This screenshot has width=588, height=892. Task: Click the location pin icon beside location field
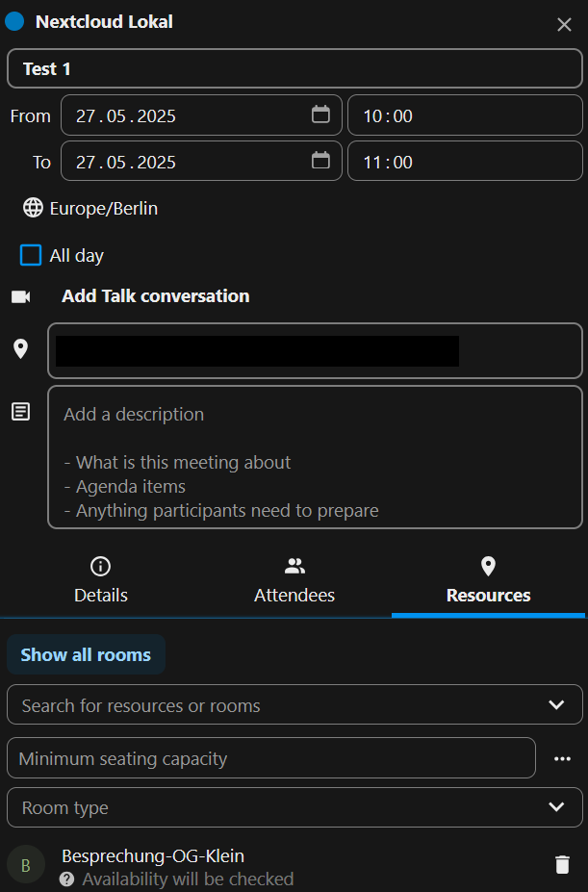coord(20,348)
